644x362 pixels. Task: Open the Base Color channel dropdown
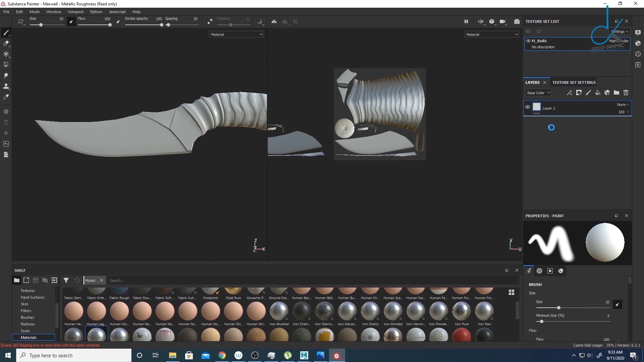coord(538,93)
